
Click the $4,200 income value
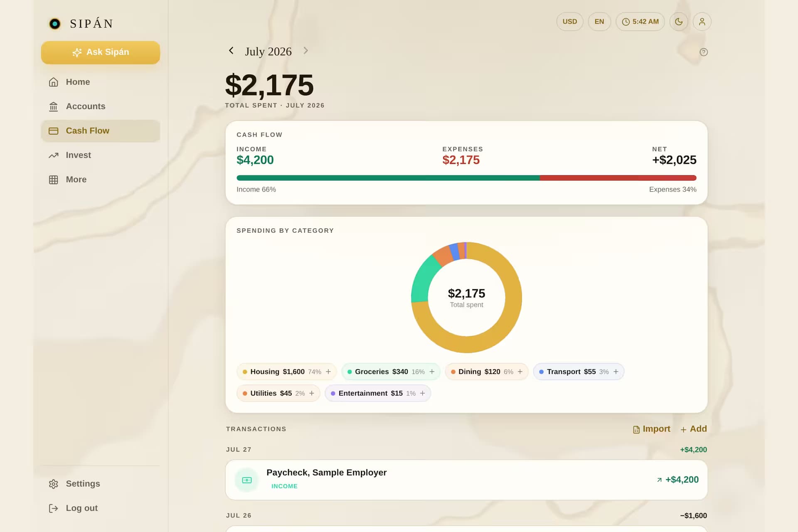click(255, 160)
